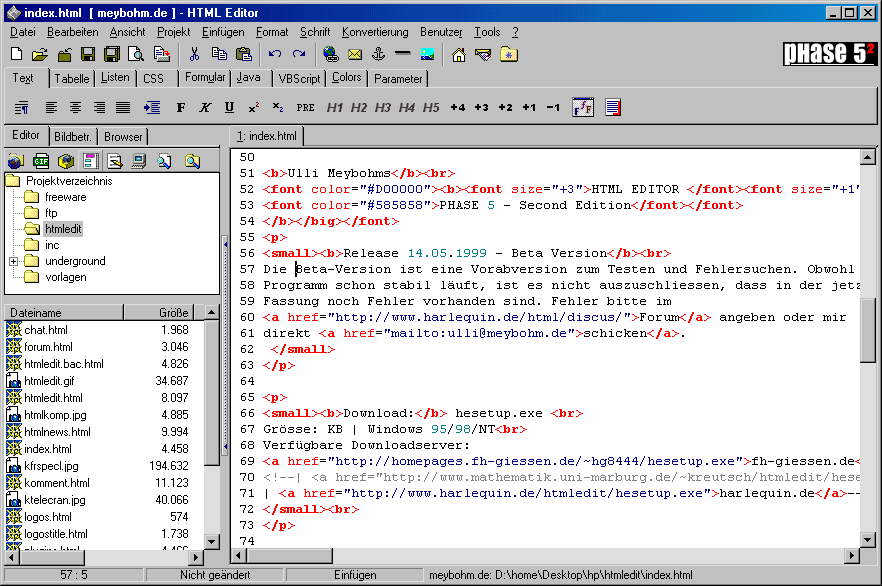The image size is (882, 586).
Task: Sort files by the Größe column
Action: (159, 313)
